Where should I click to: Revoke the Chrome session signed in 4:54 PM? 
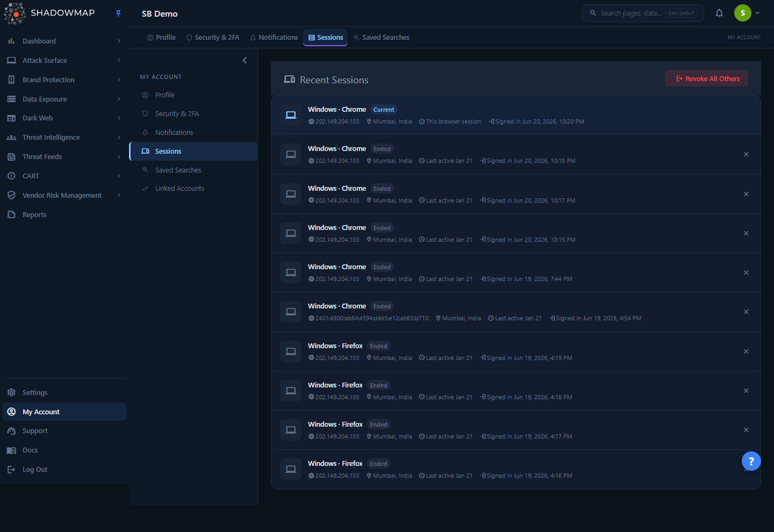pyautogui.click(x=746, y=312)
